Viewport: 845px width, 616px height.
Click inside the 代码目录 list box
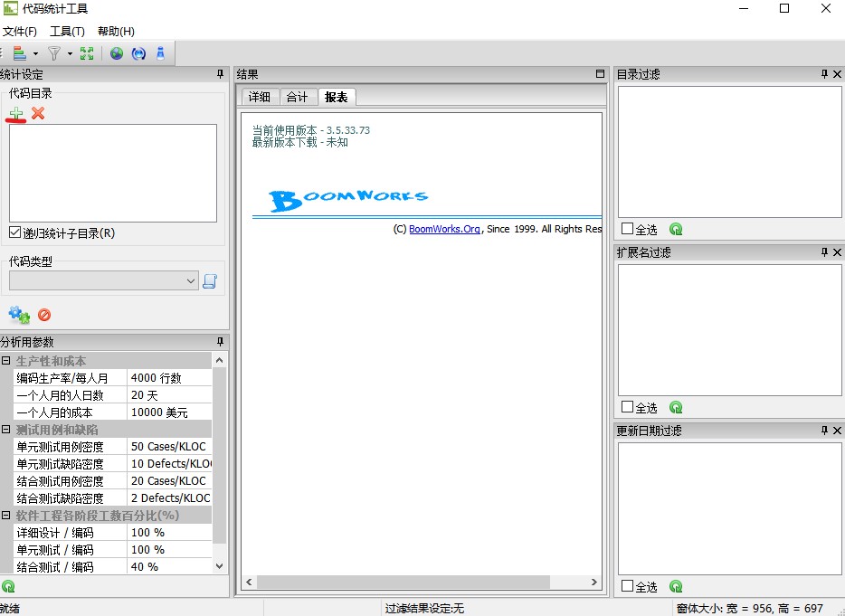(112, 173)
